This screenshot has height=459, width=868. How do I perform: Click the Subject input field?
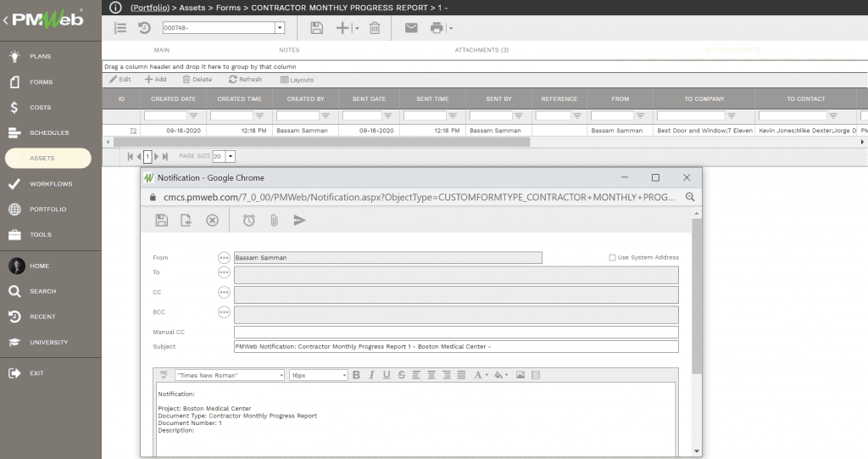pos(456,346)
